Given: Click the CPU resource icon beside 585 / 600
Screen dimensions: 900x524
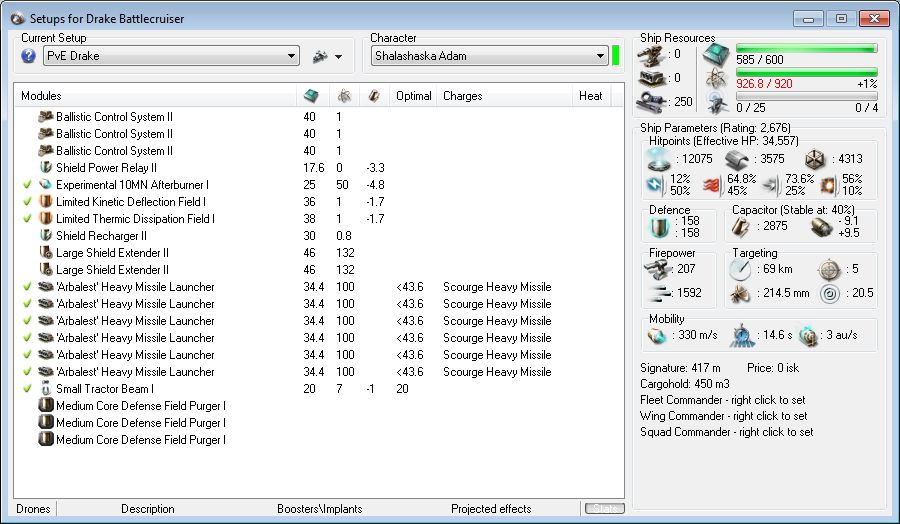Looking at the screenshot, I should point(716,55).
